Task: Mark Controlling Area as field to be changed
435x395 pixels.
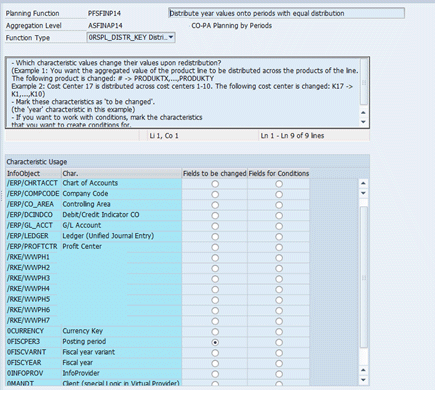Action: [215, 205]
